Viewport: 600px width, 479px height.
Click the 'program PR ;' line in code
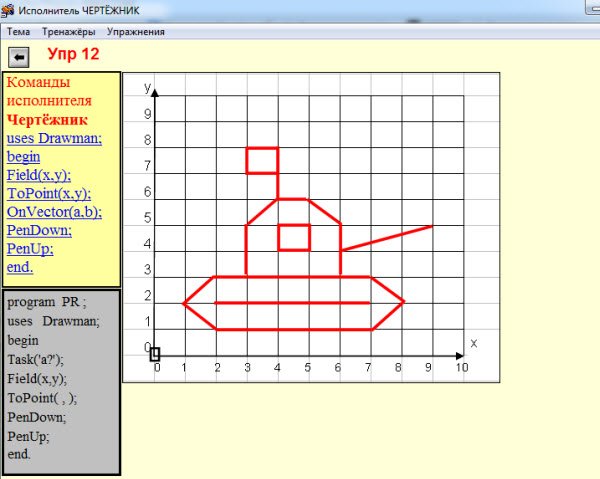tap(47, 302)
